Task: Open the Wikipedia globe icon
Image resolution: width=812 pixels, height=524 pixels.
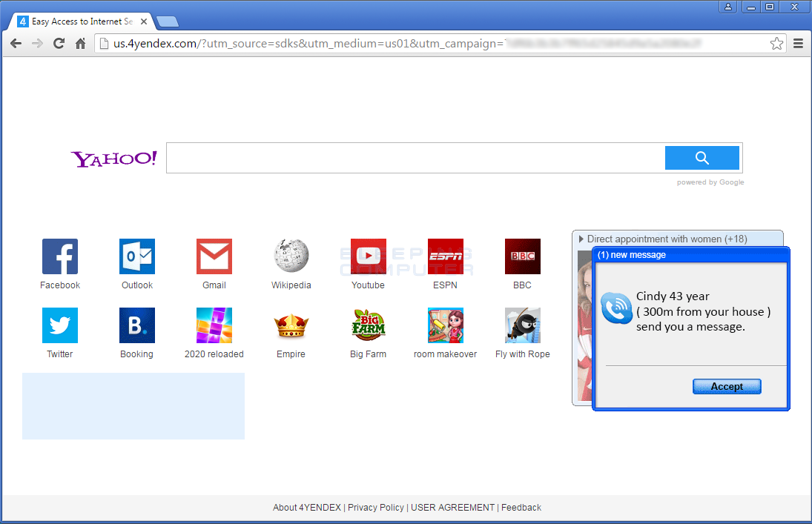Action: click(x=291, y=256)
